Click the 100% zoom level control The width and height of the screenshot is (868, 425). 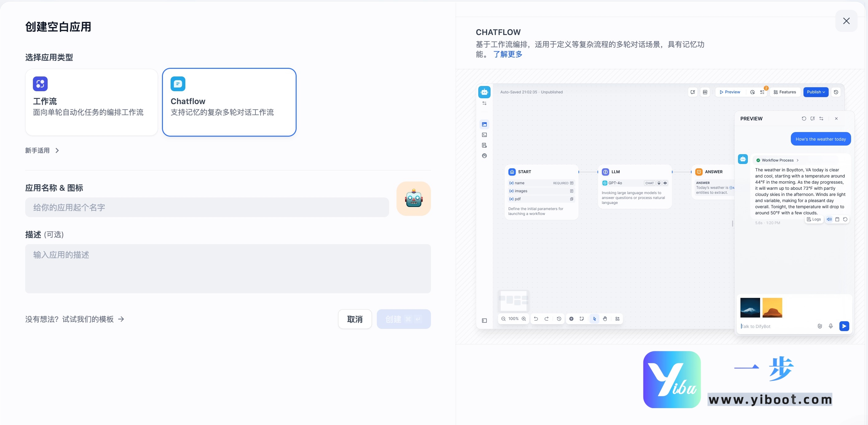pos(513,319)
